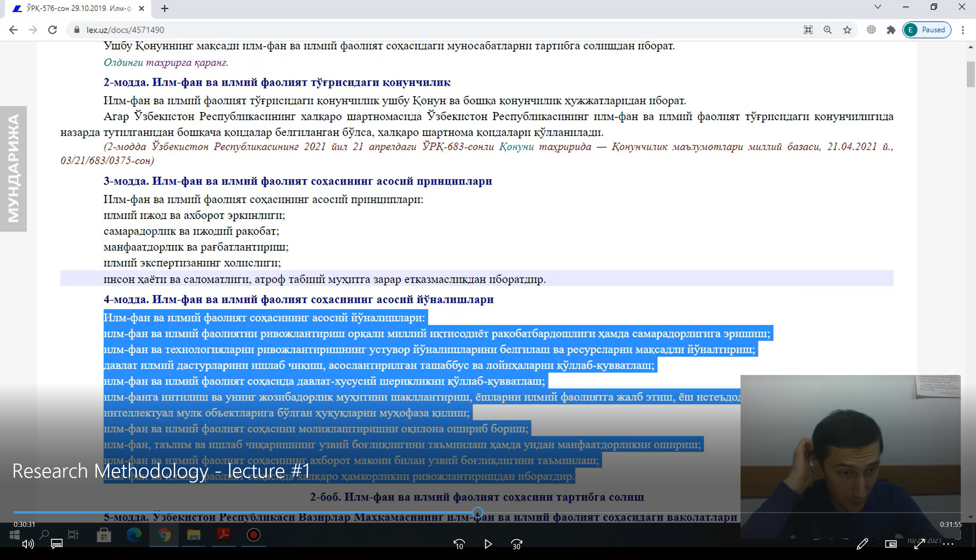Click the scrollbar up arrow
976x560 pixels.
(x=971, y=47)
